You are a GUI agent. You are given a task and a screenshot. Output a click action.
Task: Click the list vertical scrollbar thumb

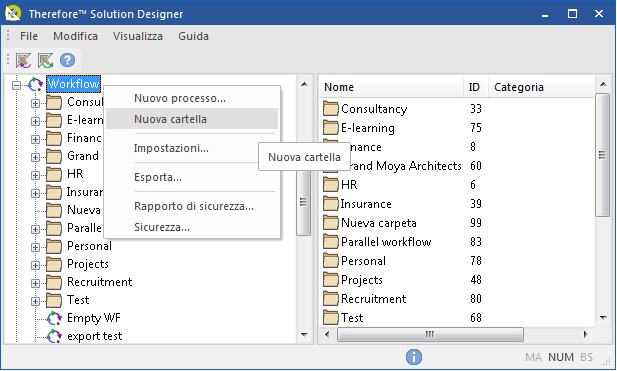click(x=602, y=155)
